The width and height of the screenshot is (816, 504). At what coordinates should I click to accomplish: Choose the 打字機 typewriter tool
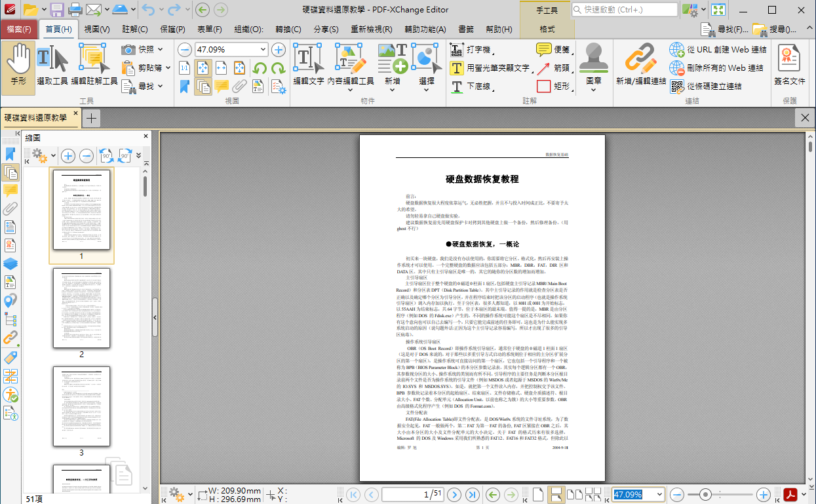point(471,50)
